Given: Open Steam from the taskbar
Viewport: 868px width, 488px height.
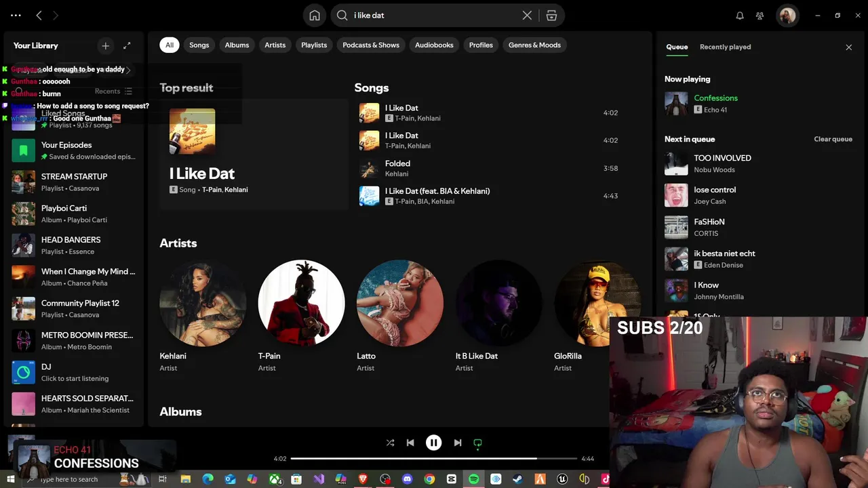Looking at the screenshot, I should (518, 479).
